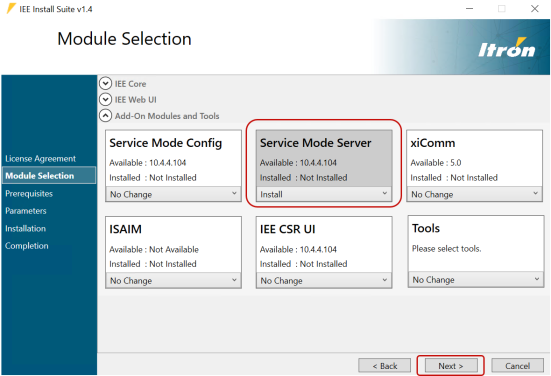Image resolution: width=551 pixels, height=376 pixels.
Task: Click the Tools card title
Action: [x=426, y=228]
